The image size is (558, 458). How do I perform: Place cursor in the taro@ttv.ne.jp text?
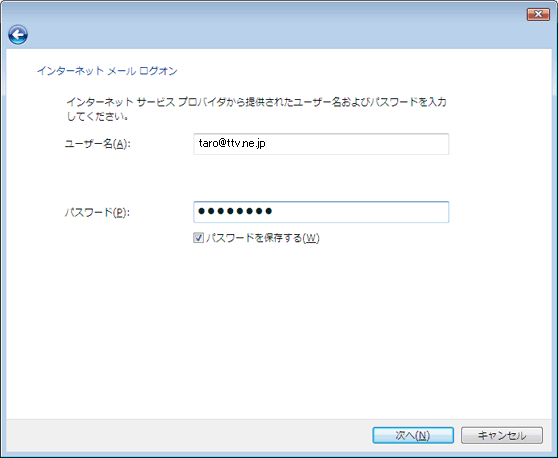coord(232,143)
